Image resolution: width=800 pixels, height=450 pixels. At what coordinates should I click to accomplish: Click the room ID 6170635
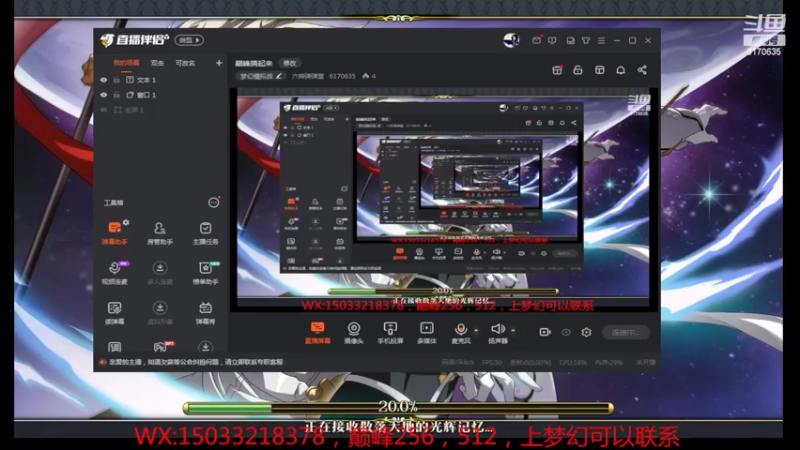342,76
